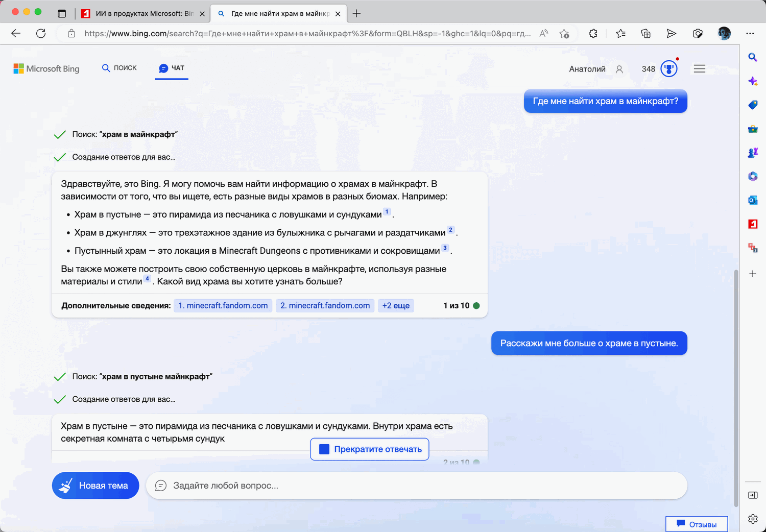Click the browser address bar URL
766x532 pixels.
click(307, 34)
